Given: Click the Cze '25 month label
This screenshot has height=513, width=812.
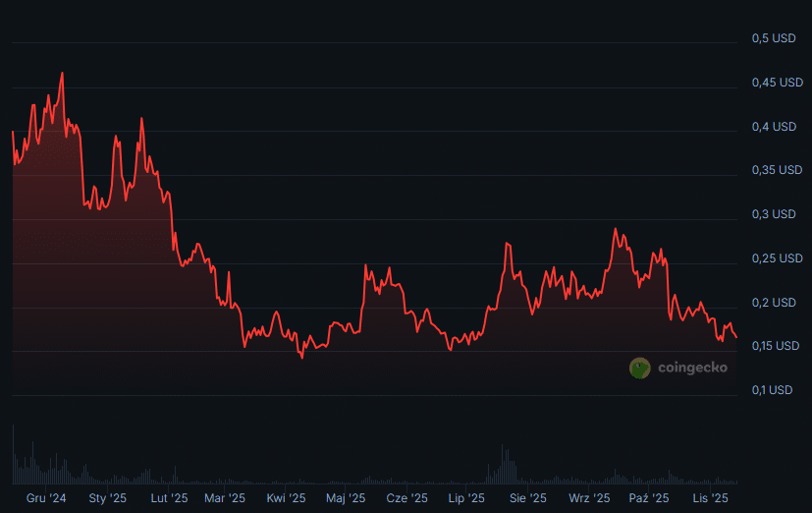Looking at the screenshot, I should 406,499.
